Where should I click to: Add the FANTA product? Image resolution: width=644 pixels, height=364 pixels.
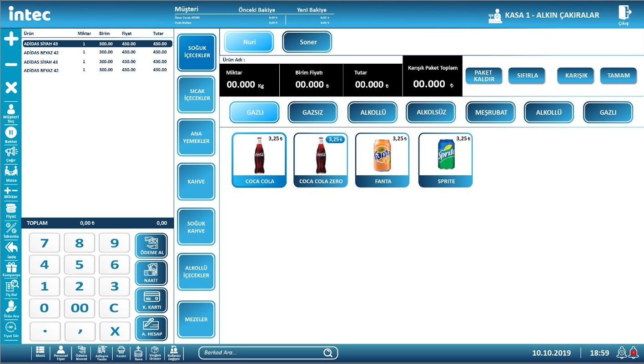pyautogui.click(x=382, y=160)
